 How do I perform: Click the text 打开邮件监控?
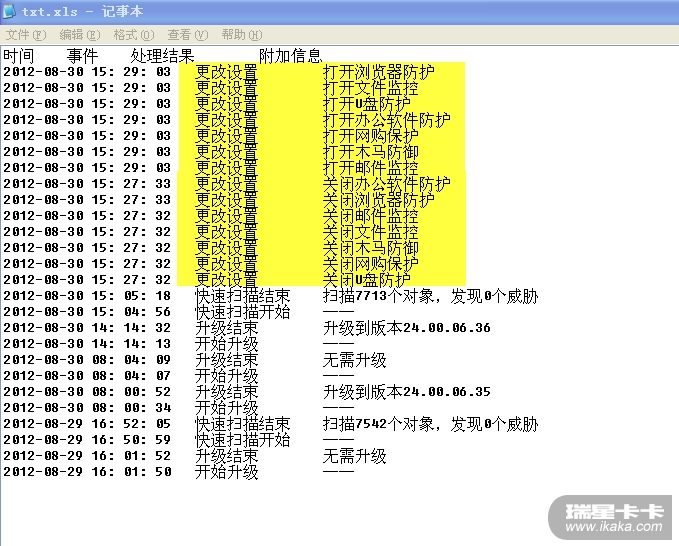pyautogui.click(x=371, y=168)
